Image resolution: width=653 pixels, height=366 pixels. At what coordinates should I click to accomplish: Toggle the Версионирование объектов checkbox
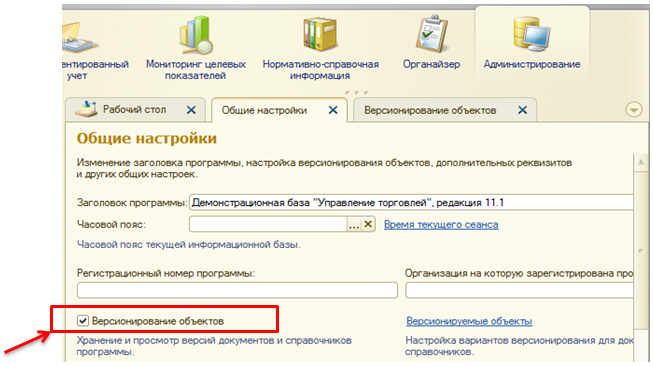pos(83,321)
